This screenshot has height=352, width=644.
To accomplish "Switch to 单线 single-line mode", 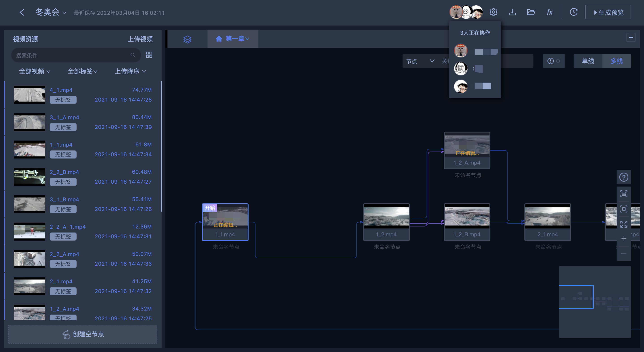I will click(x=588, y=61).
